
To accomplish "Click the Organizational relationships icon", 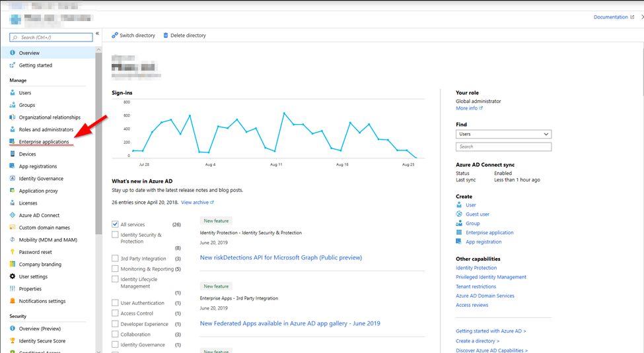I will pyautogui.click(x=13, y=117).
